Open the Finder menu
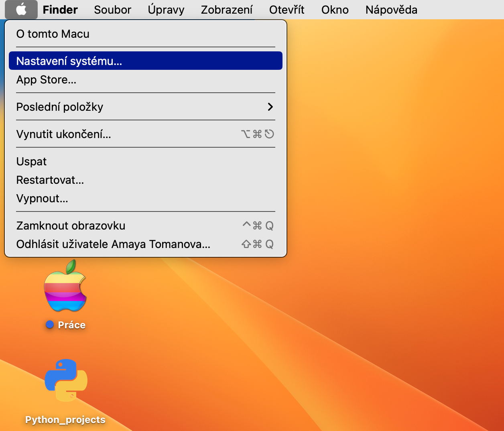 (60, 9)
